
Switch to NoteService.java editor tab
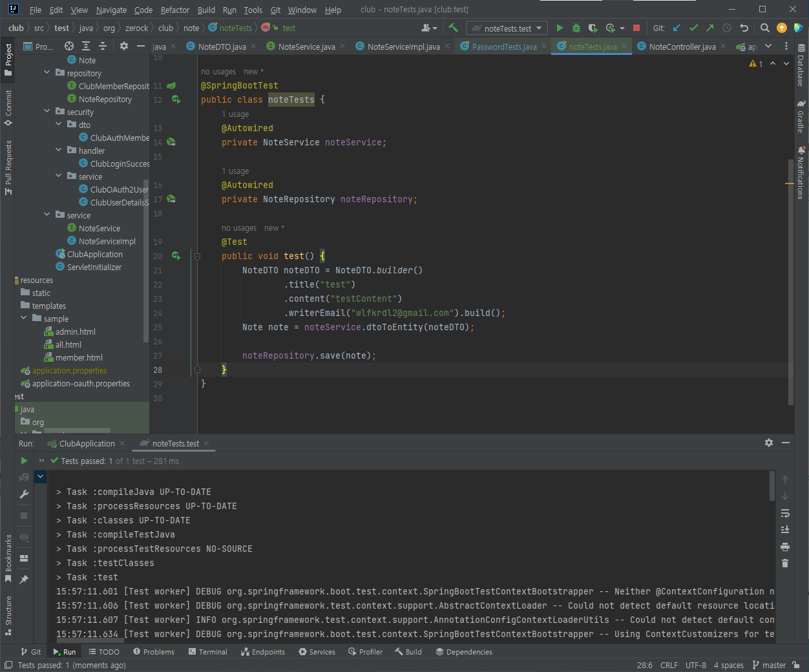point(306,47)
